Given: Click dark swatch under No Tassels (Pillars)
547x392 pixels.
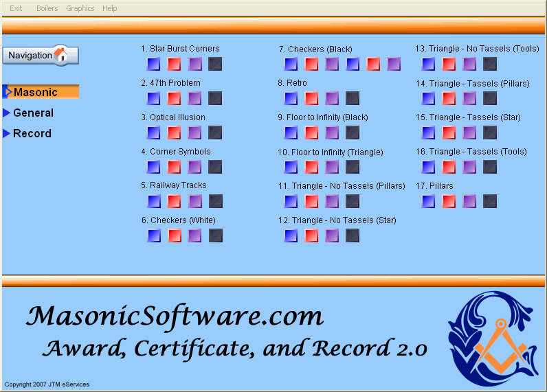Looking at the screenshot, I should tap(353, 201).
